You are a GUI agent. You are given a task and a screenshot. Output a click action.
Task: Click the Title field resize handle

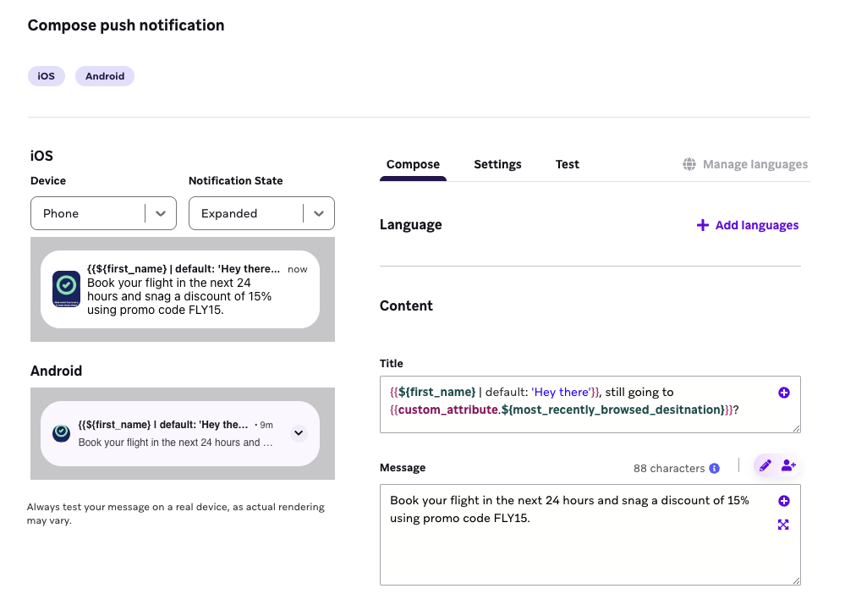[796, 428]
